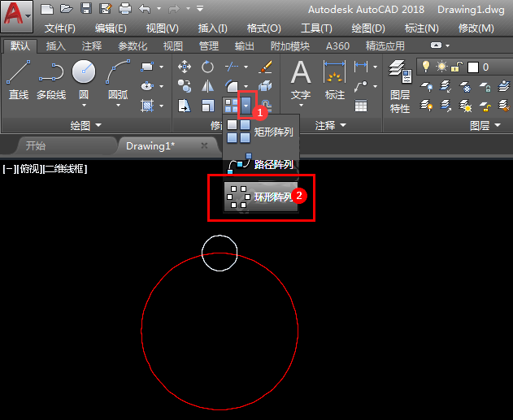513x420 pixels.
Task: Select the Arc (圆弧) tool
Action: coord(118,80)
